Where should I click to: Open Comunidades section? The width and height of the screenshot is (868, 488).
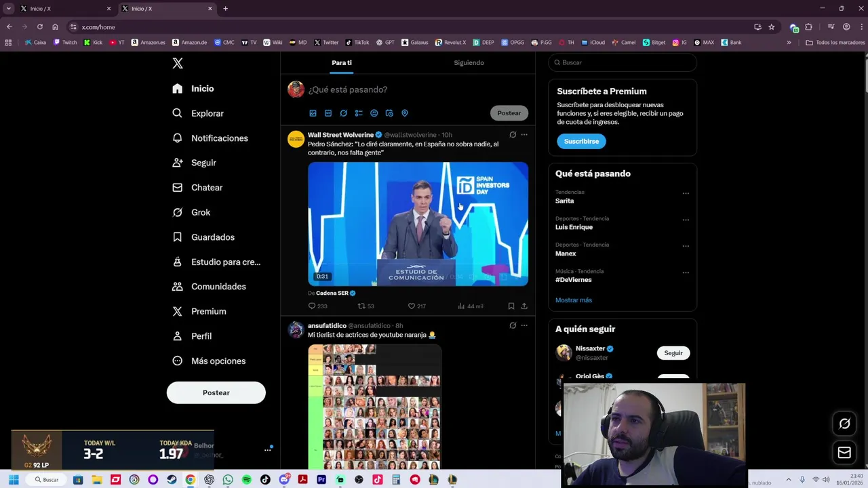[209, 287]
